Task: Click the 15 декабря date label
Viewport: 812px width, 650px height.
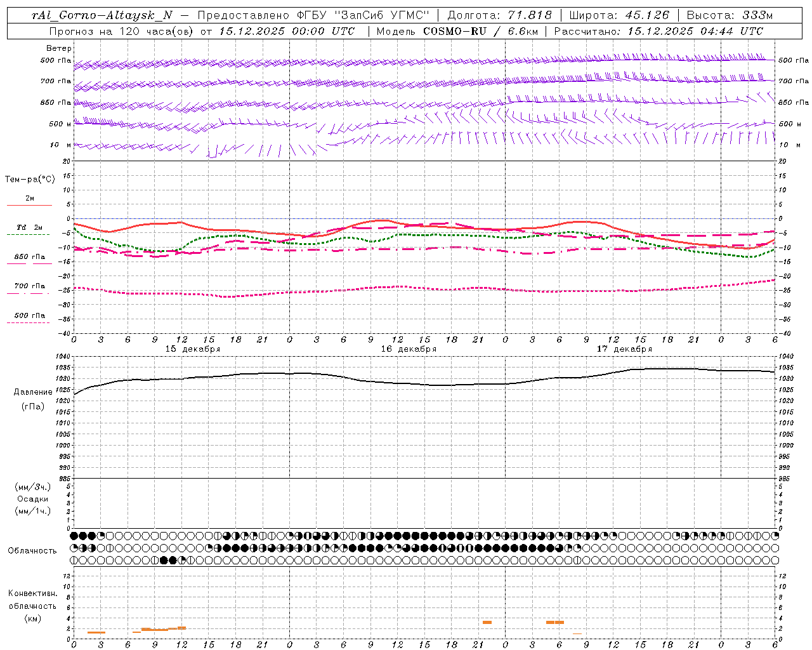Action: (193, 349)
